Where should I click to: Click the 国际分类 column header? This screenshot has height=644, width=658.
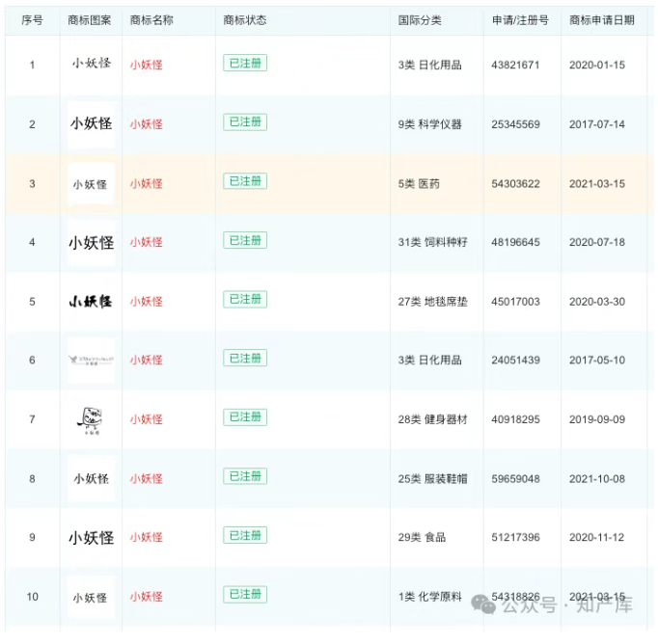click(x=420, y=20)
